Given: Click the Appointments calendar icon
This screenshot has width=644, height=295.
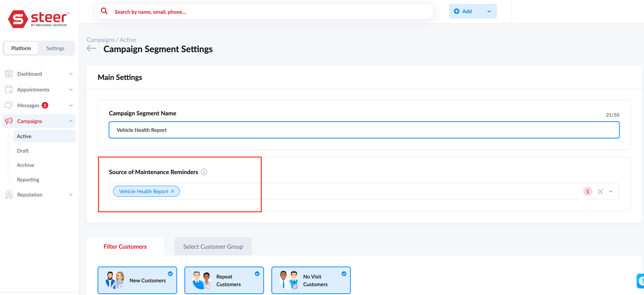Looking at the screenshot, I should coord(9,89).
